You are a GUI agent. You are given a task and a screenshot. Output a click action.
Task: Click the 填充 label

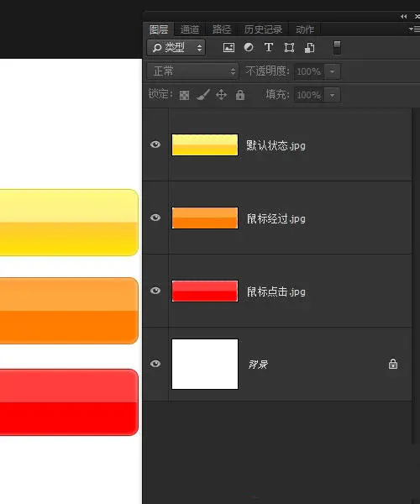(x=277, y=94)
